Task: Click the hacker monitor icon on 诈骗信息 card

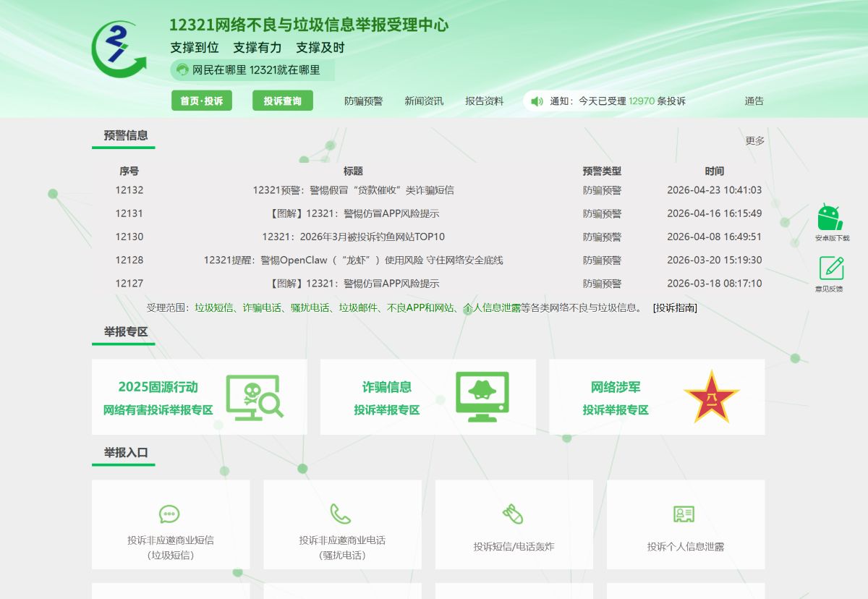Action: (x=482, y=396)
